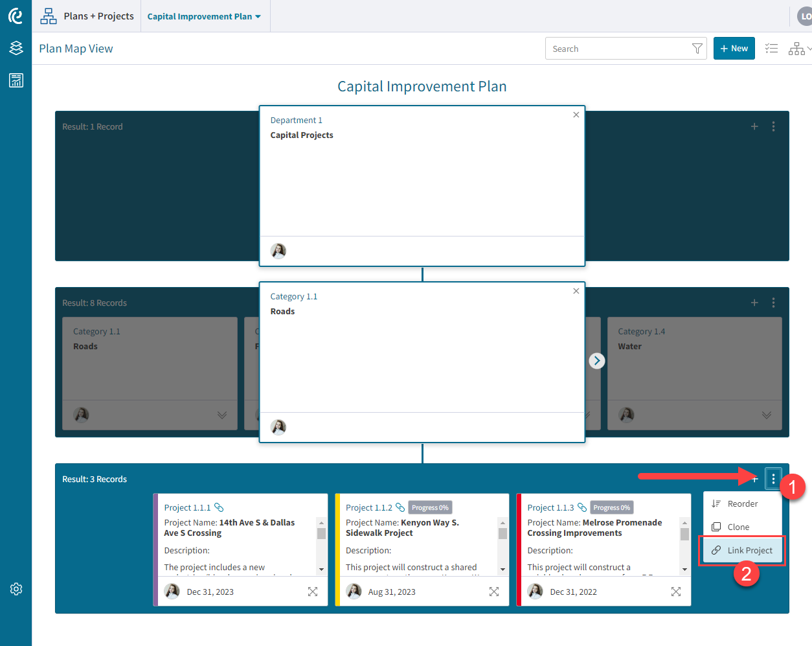Screen dimensions: 812x646
Task: Click the plus icon on the projects section
Action: (x=754, y=478)
